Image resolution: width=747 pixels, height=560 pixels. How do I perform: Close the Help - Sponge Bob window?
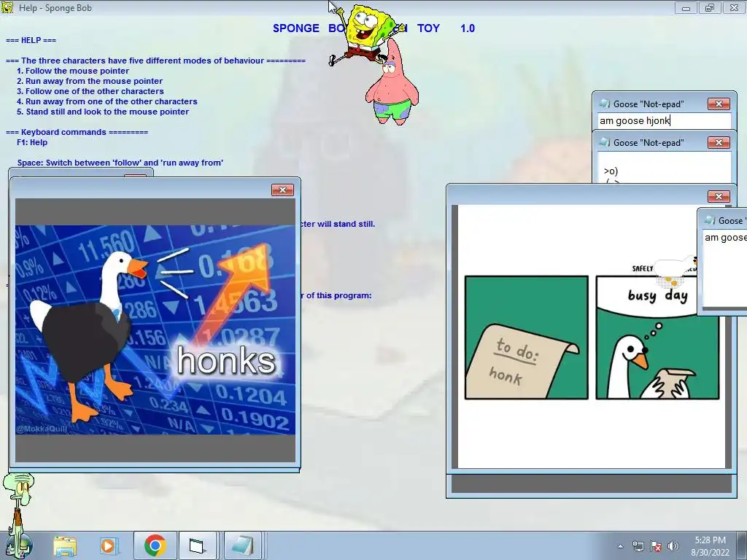[x=734, y=7]
